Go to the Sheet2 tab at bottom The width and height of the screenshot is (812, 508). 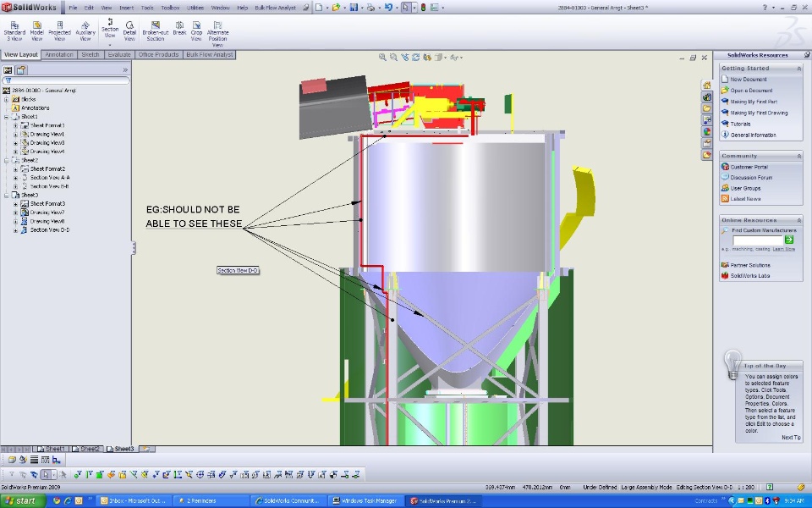[x=86, y=449]
